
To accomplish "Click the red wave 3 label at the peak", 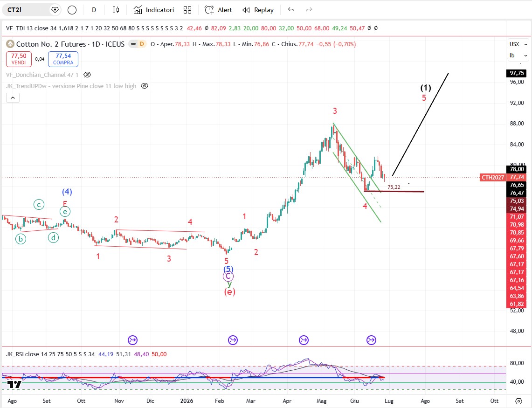I will click(x=335, y=111).
